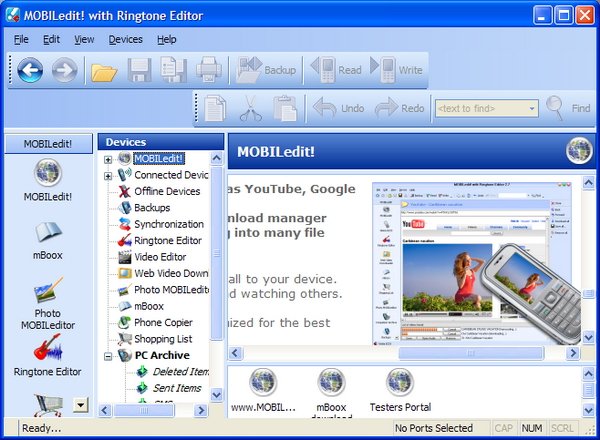
Task: Click the Cut scissors icon
Action: pos(251,108)
